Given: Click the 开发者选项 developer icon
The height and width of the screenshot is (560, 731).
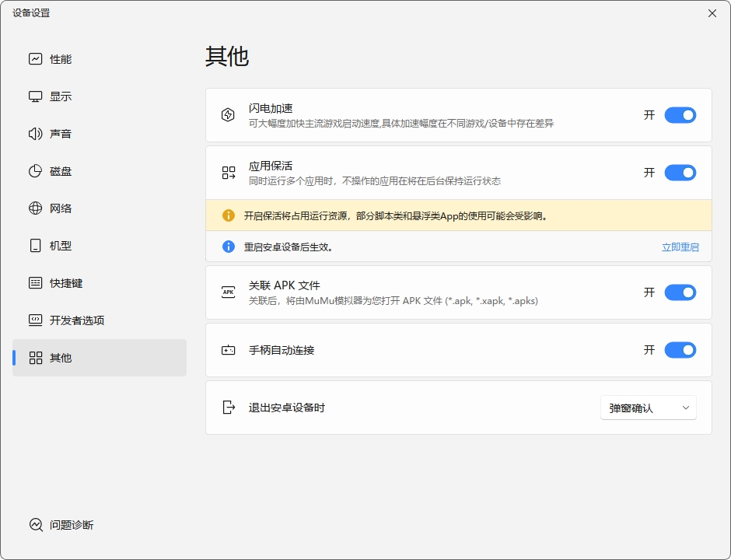Looking at the screenshot, I should (x=36, y=320).
